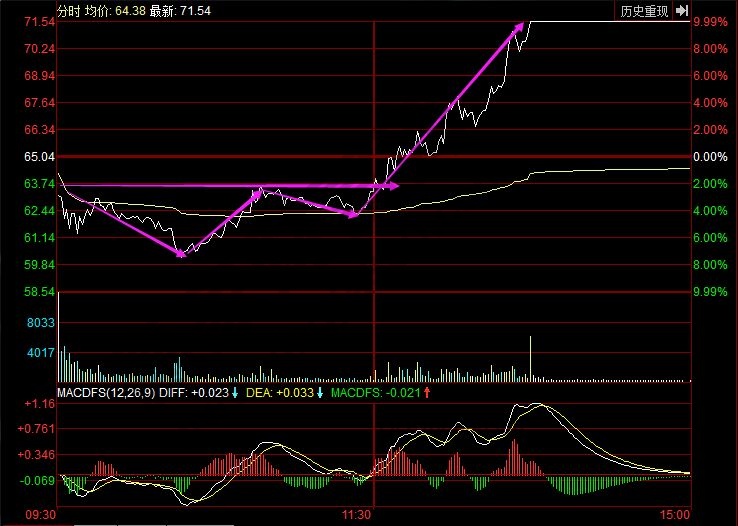The height and width of the screenshot is (526, 738).
Task: Click the down arrow after DEA value
Action: [x=319, y=391]
